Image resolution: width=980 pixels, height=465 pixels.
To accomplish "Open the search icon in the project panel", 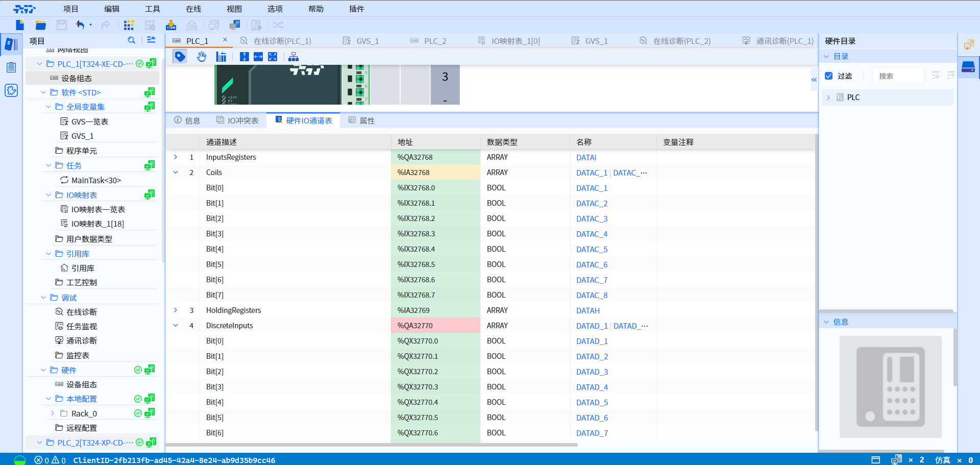I will coord(131,40).
